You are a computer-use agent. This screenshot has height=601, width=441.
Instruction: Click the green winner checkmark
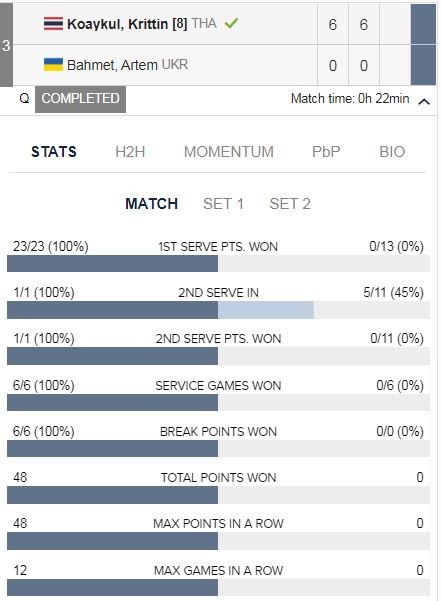tap(231, 23)
